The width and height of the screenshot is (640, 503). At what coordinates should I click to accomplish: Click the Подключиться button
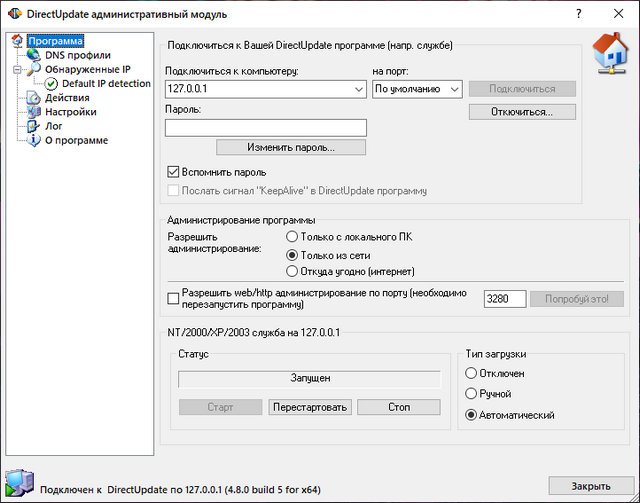point(522,89)
